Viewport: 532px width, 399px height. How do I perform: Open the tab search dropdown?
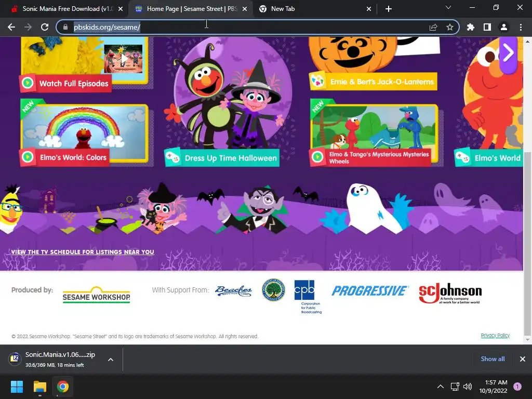448,7
